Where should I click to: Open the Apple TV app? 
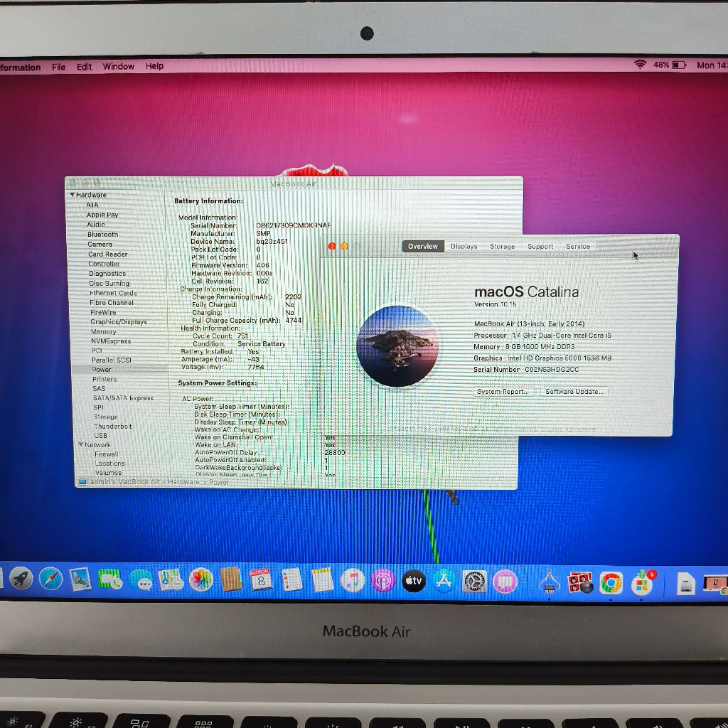coord(414,581)
